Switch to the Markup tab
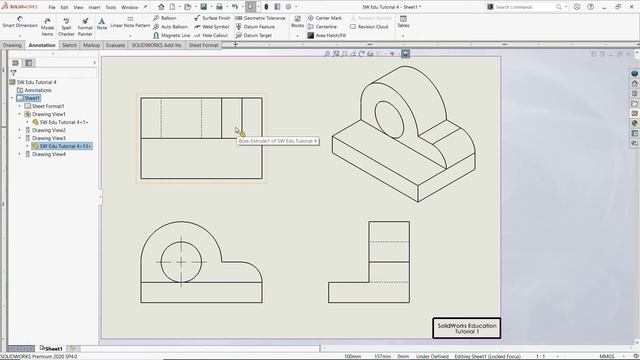 click(91, 45)
